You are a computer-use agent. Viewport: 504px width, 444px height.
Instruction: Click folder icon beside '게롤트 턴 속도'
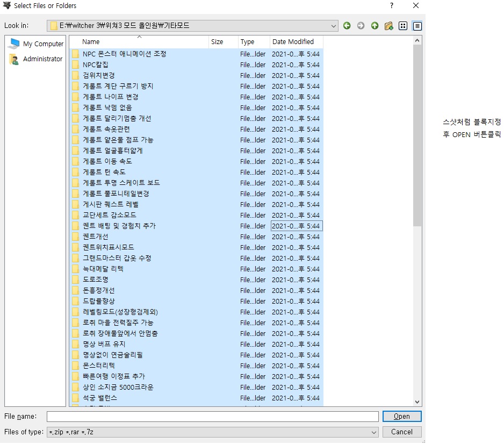[x=76, y=173]
